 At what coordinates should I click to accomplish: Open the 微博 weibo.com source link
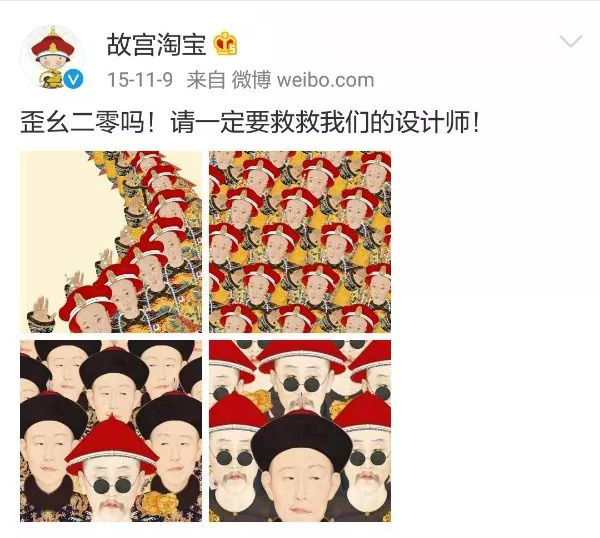[x=303, y=80]
